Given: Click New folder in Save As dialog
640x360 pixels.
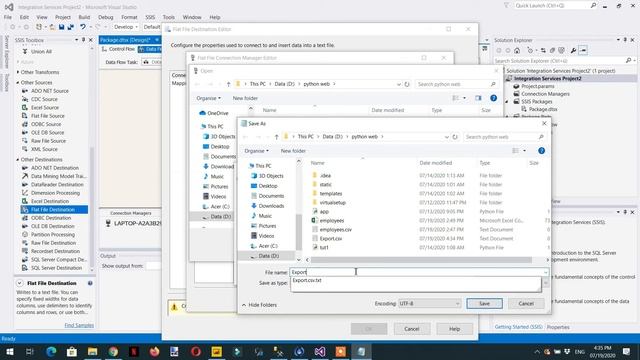Looking at the screenshot, I should 293,151.
